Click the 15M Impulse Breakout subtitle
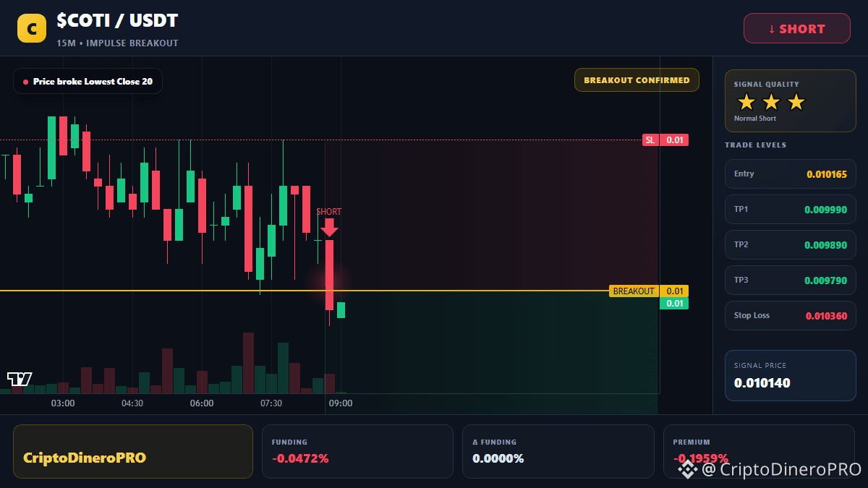 pos(117,43)
